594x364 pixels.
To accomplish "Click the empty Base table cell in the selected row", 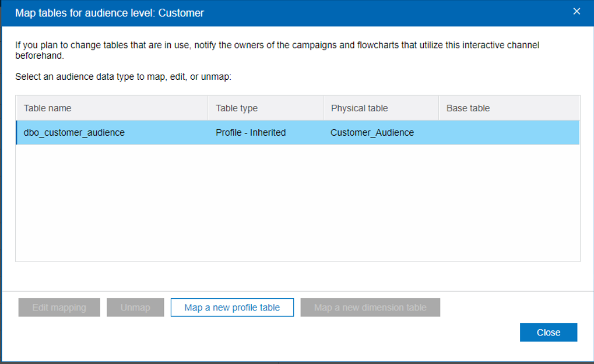I will tap(507, 132).
